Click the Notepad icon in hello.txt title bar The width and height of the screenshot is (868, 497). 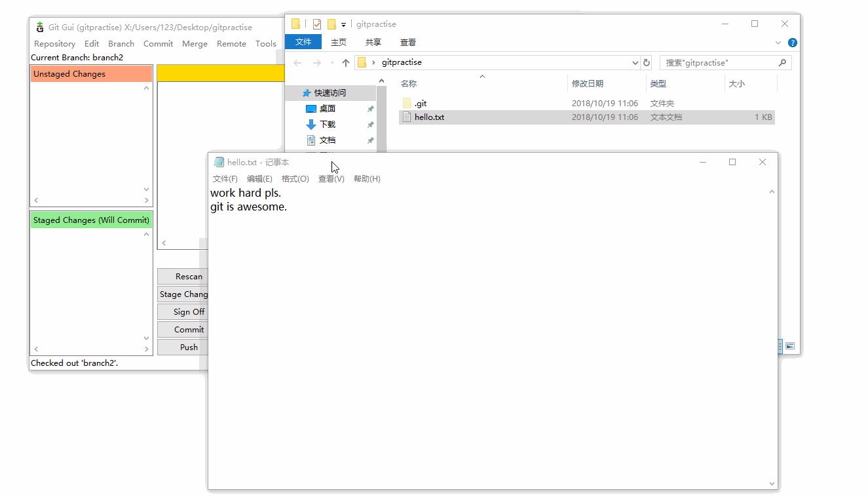pos(219,162)
